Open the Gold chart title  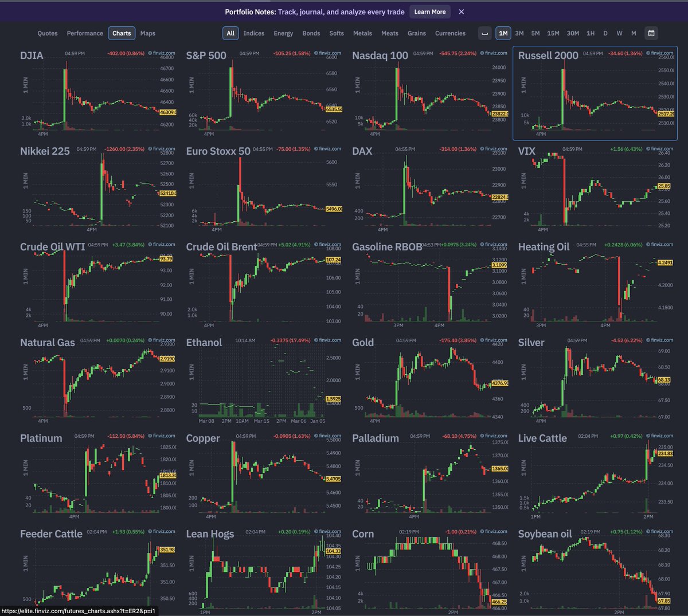[363, 343]
